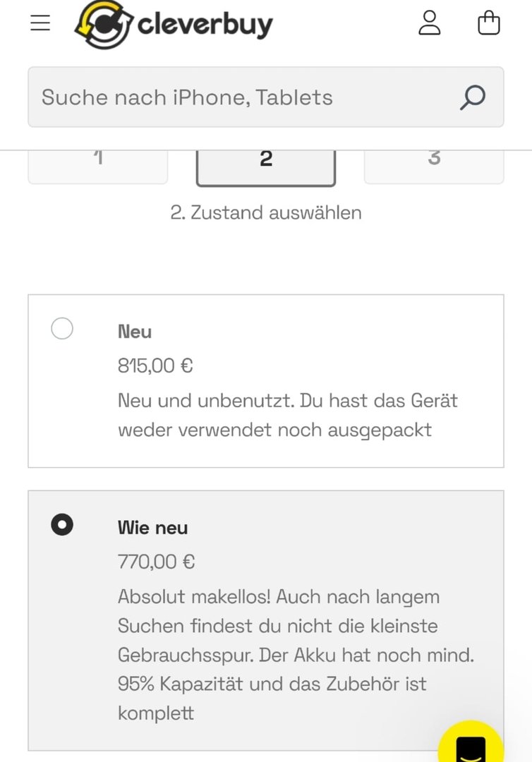This screenshot has width=532, height=762.
Task: Select the 'Neu' radio button
Action: pos(62,329)
